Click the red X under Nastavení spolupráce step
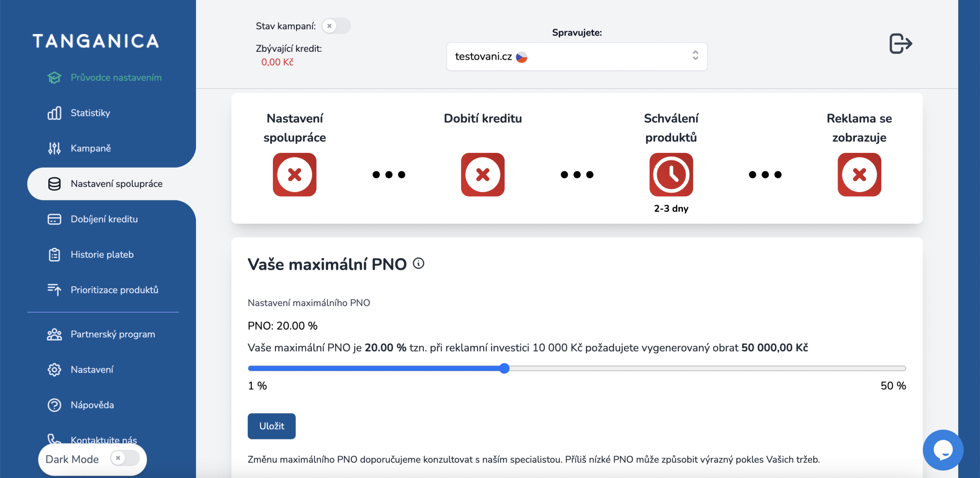This screenshot has height=478, width=980. coord(294,175)
